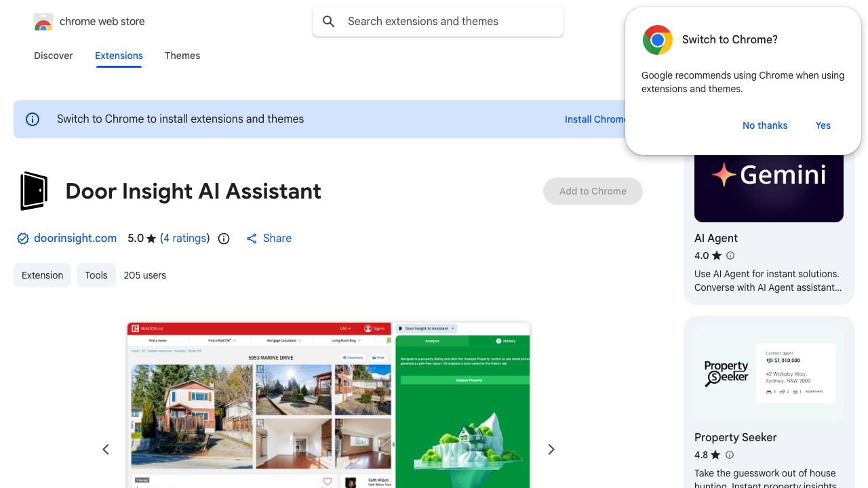Switch to the Themes tab
The height and width of the screenshot is (488, 868).
coord(182,56)
